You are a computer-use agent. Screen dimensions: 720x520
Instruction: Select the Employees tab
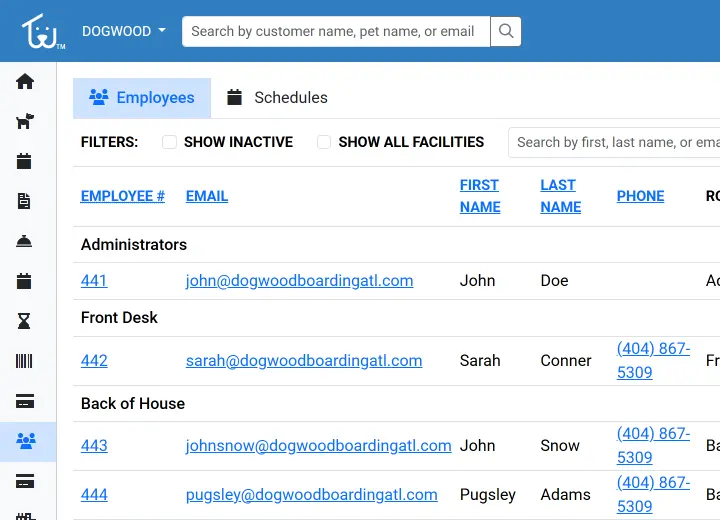click(142, 98)
